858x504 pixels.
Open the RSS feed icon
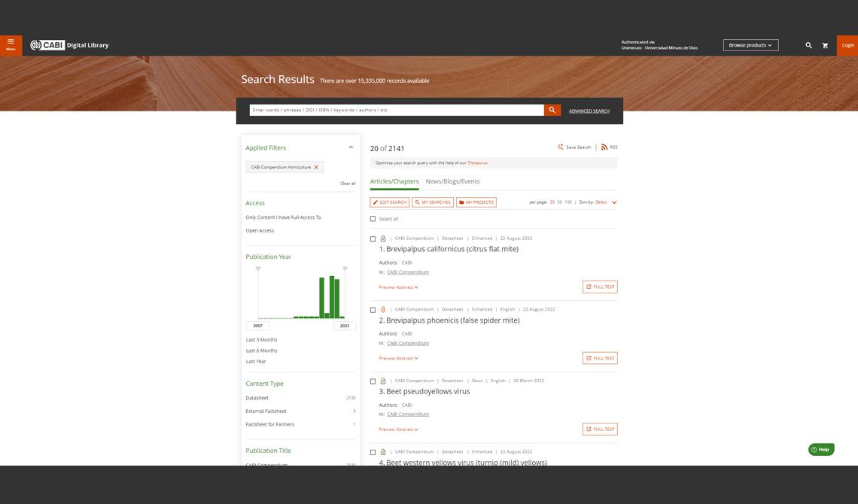point(604,147)
